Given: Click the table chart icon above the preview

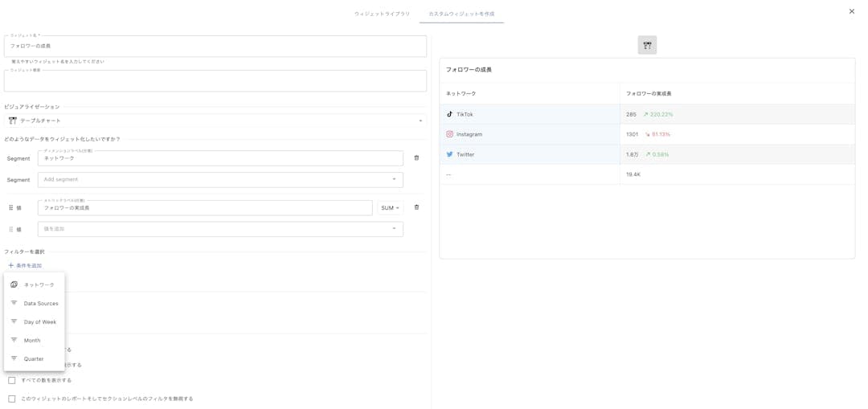Looking at the screenshot, I should point(647,45).
